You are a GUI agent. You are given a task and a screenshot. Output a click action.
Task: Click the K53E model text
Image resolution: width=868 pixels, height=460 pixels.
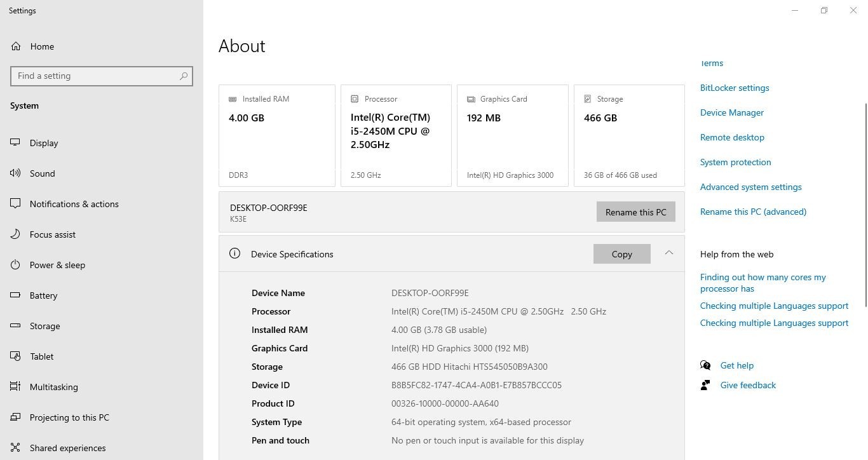point(238,219)
